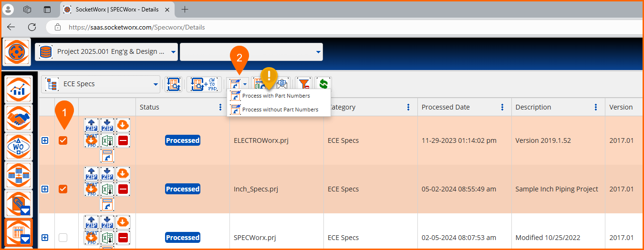Open the analytics chart sidebar icon

tap(19, 90)
